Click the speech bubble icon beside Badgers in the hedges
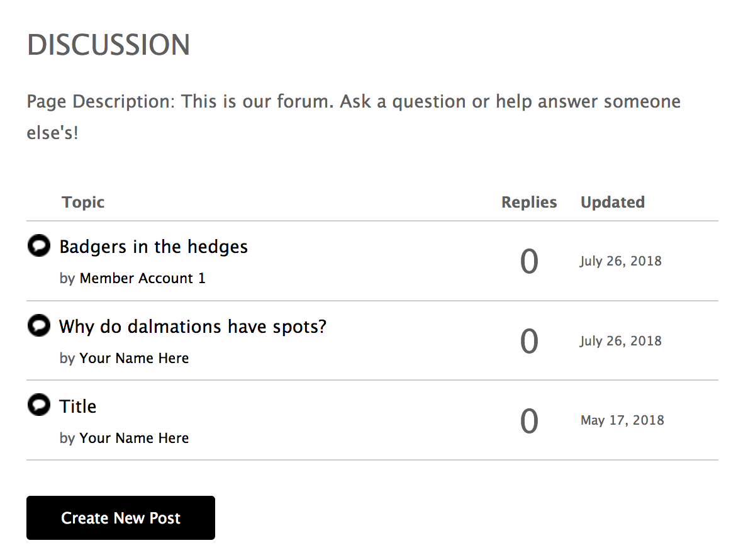 pyautogui.click(x=39, y=245)
